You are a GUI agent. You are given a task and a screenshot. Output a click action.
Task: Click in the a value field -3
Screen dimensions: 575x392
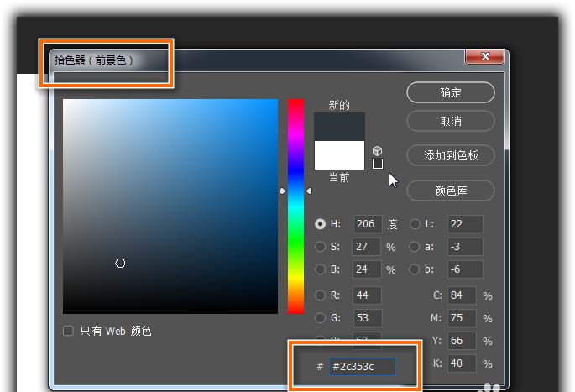pyautogui.click(x=465, y=247)
